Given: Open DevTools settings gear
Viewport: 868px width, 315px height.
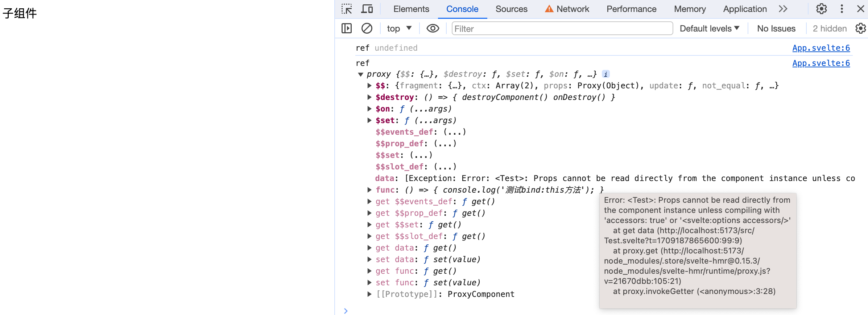Looking at the screenshot, I should pos(821,9).
